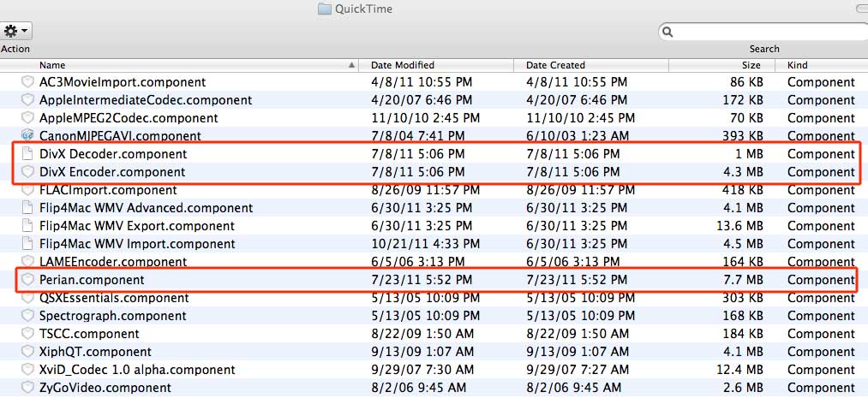Select the ZyGoVideo.component file icon
Screen dimensions: 868x410
click(27, 388)
